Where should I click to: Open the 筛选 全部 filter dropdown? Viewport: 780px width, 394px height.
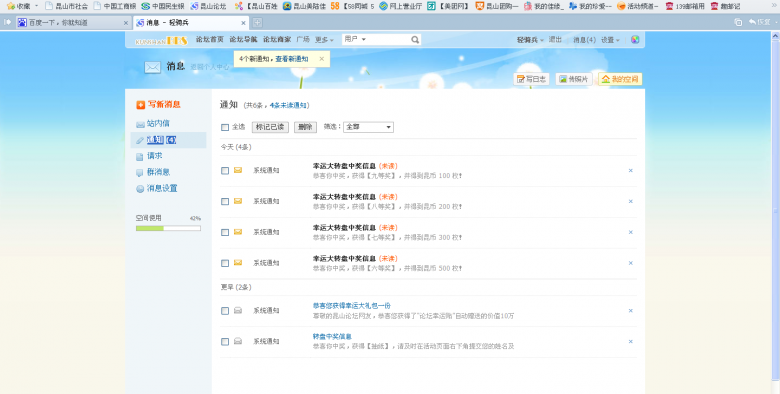[x=368, y=127]
